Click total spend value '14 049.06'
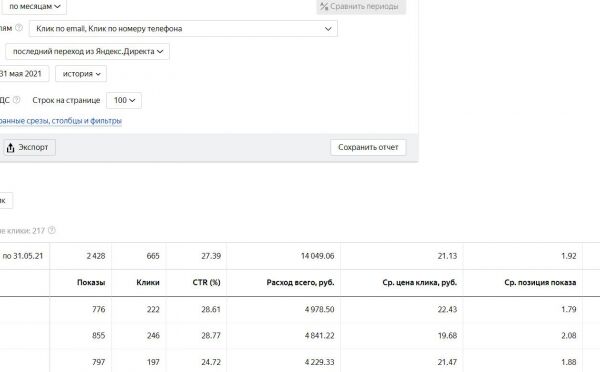This screenshot has width=600, height=372. click(318, 256)
